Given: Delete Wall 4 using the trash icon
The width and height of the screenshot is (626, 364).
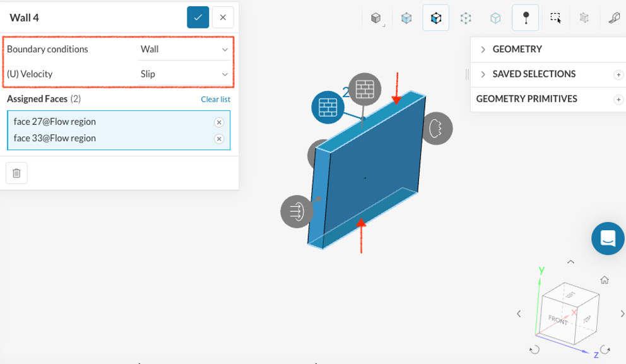Looking at the screenshot, I should click(16, 173).
